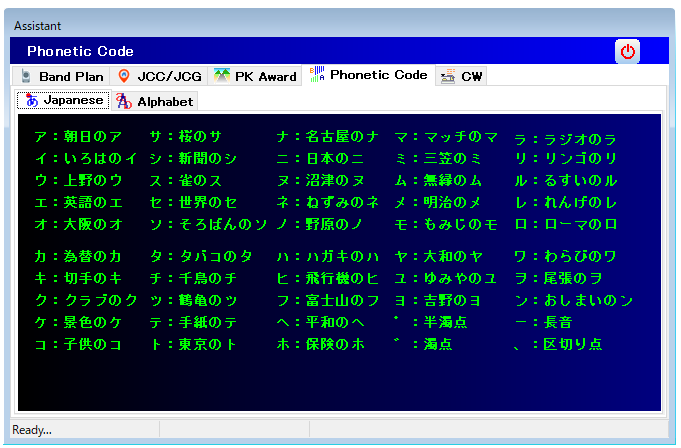Click the JCC/JCG map pin icon

point(124,76)
